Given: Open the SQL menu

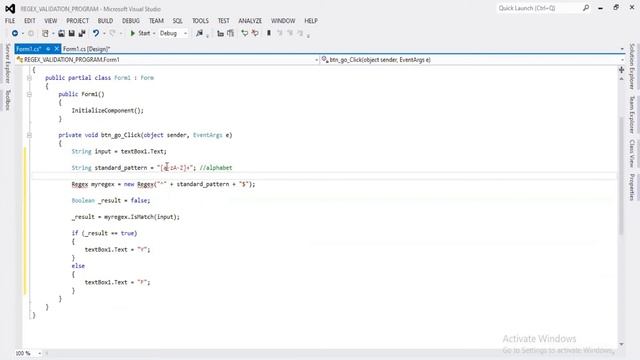Looking at the screenshot, I should coord(178,20).
